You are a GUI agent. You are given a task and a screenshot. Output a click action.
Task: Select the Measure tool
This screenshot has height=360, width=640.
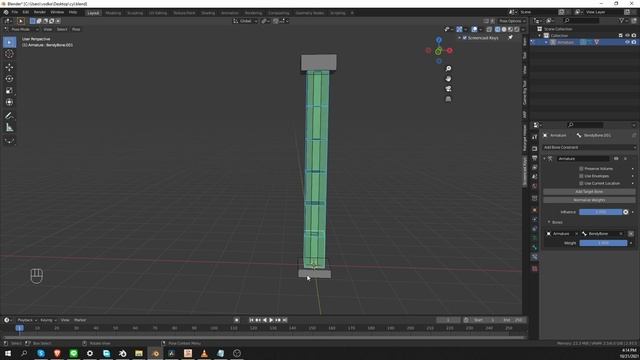9,128
